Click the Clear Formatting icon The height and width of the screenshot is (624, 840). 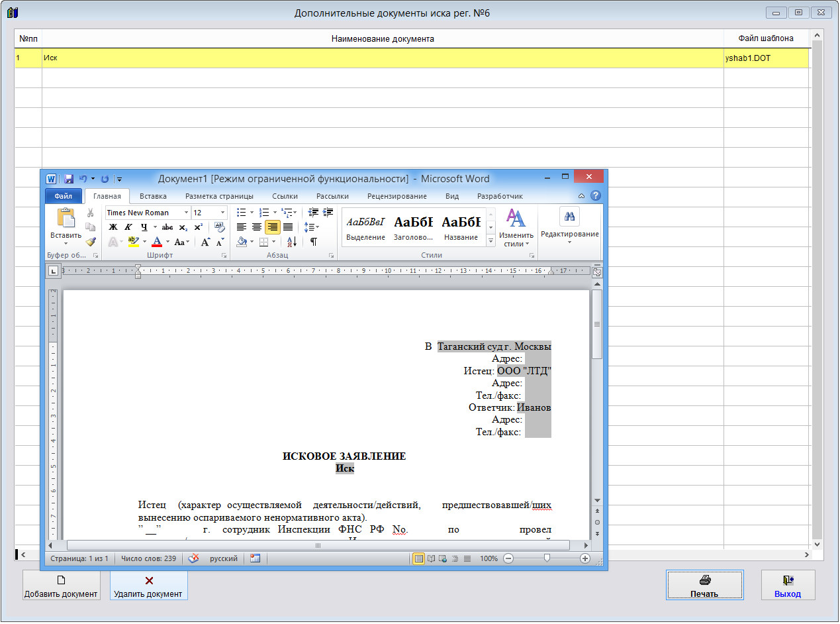click(x=220, y=227)
